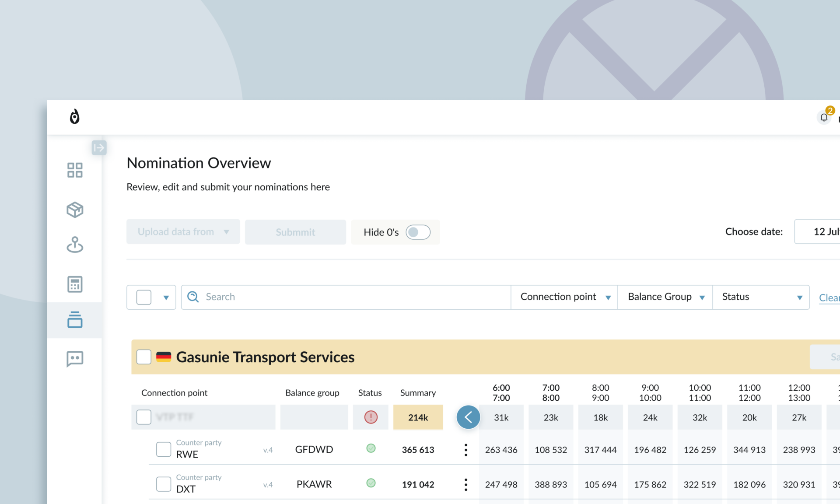Image resolution: width=840 pixels, height=504 pixels.
Task: Click the notification bell icon
Action: (824, 117)
